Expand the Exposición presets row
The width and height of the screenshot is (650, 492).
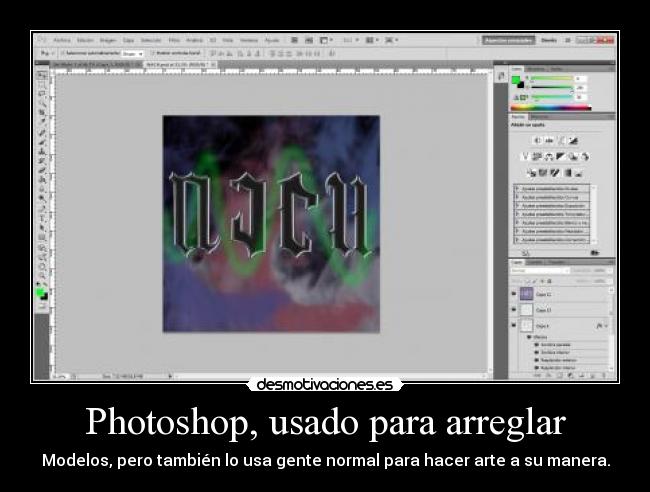click(517, 206)
